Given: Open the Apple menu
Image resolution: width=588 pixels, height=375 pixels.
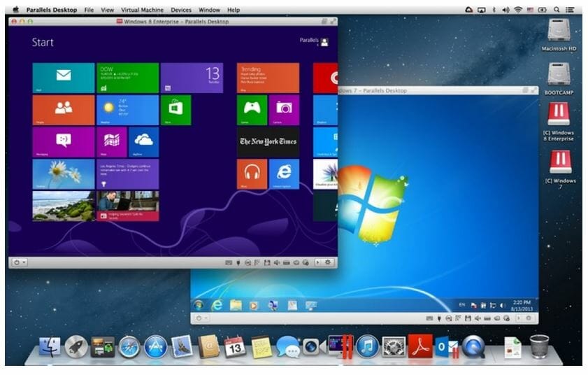Looking at the screenshot, I should click(16, 10).
